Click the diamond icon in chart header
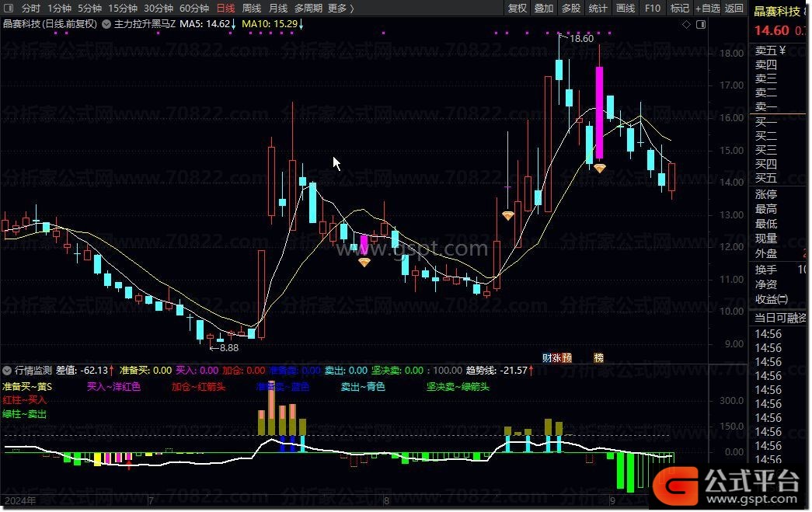 (686, 24)
